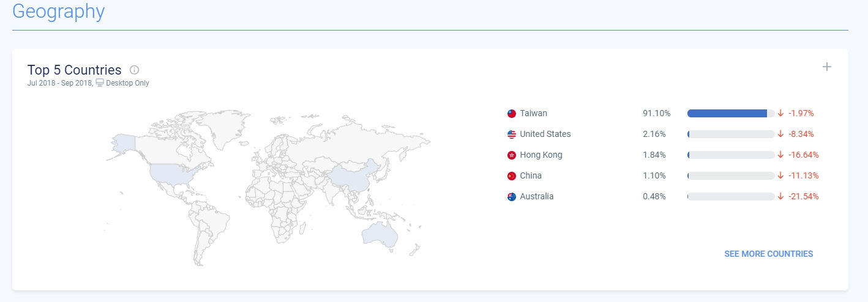
Task: Click the United States traffic share bar
Action: [730, 134]
